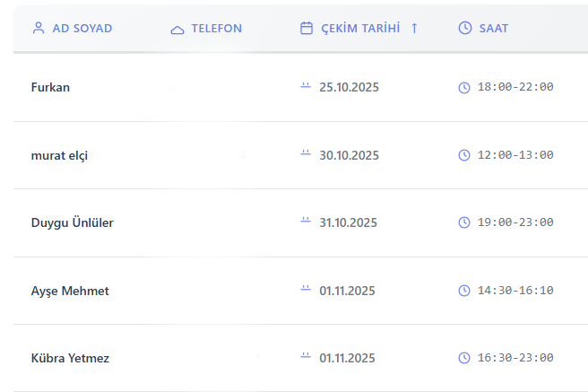Click the clock icon beside 18:00-22:00

click(464, 87)
